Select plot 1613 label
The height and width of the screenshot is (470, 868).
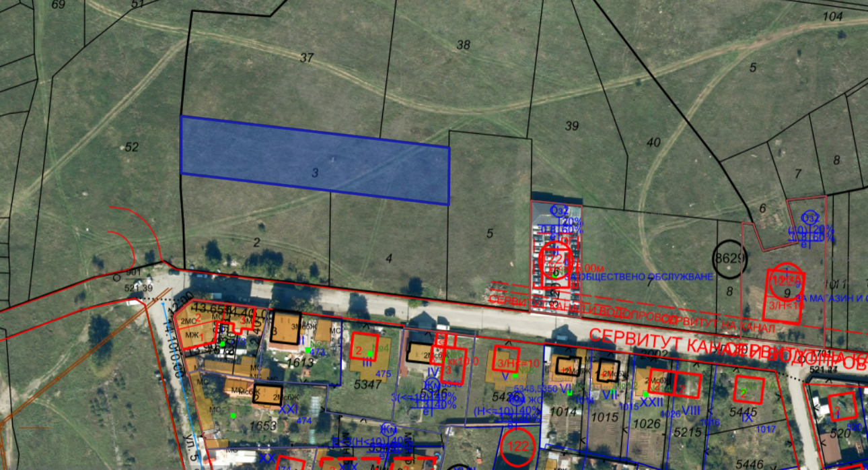click(300, 363)
